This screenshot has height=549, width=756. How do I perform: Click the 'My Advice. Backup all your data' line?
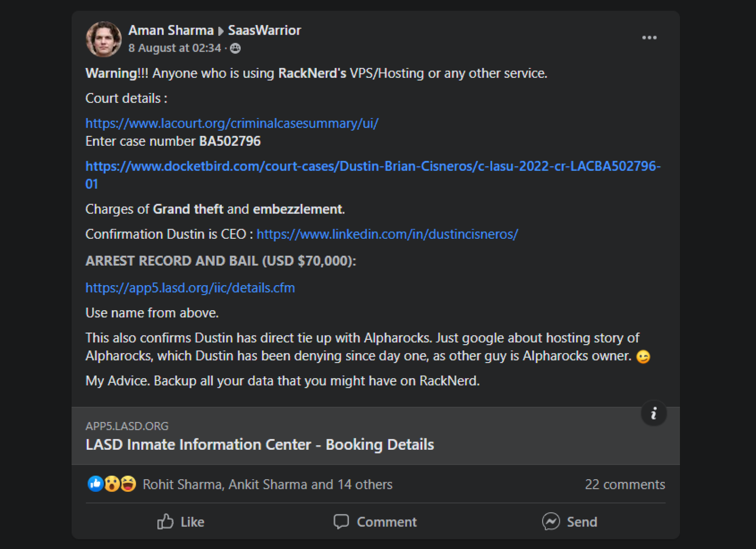click(x=282, y=381)
